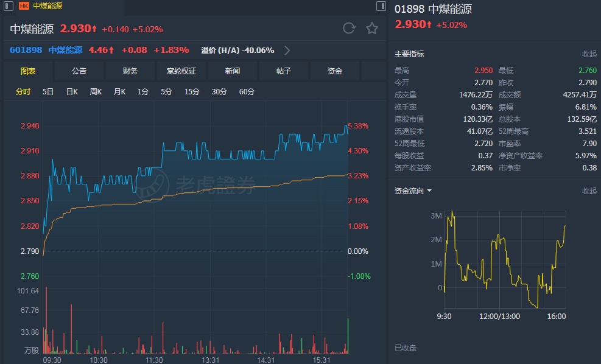Select 5日 chart period

(x=48, y=91)
